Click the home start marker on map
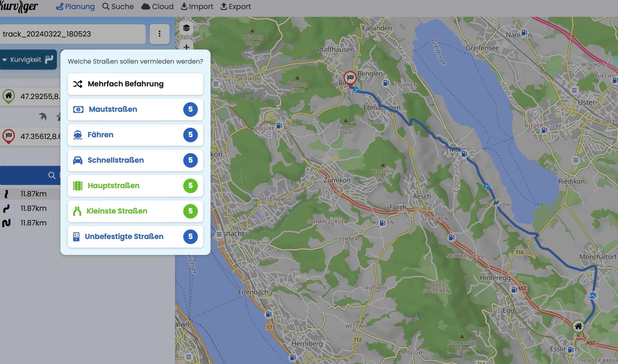The image size is (618, 364). point(578,327)
